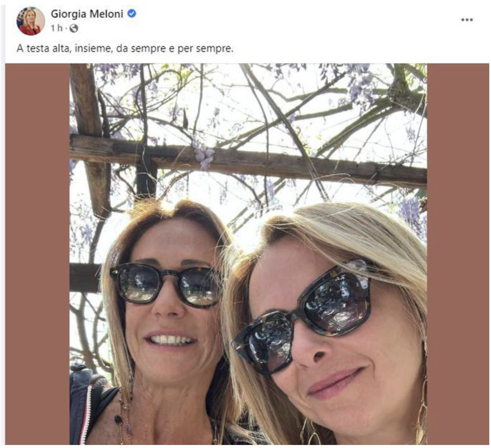Click the globe public-audience icon
Screen dimensions: 491x448
tap(74, 28)
